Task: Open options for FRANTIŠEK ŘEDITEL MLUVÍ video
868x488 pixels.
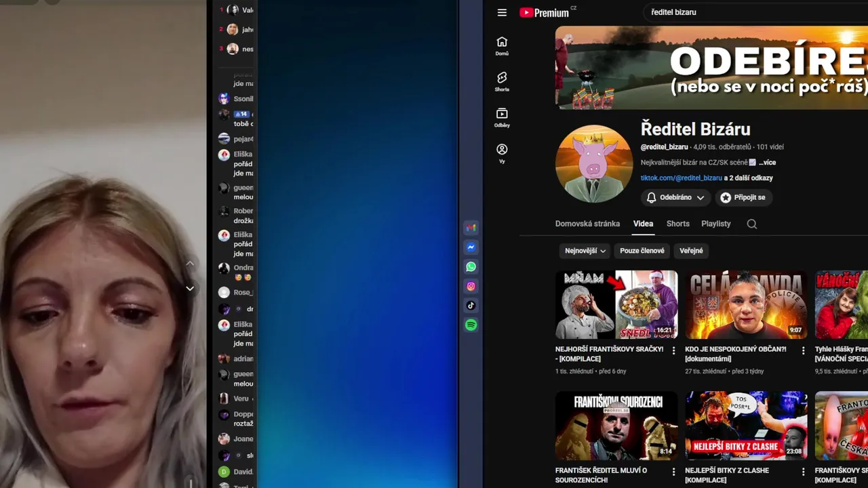Action: click(x=673, y=472)
